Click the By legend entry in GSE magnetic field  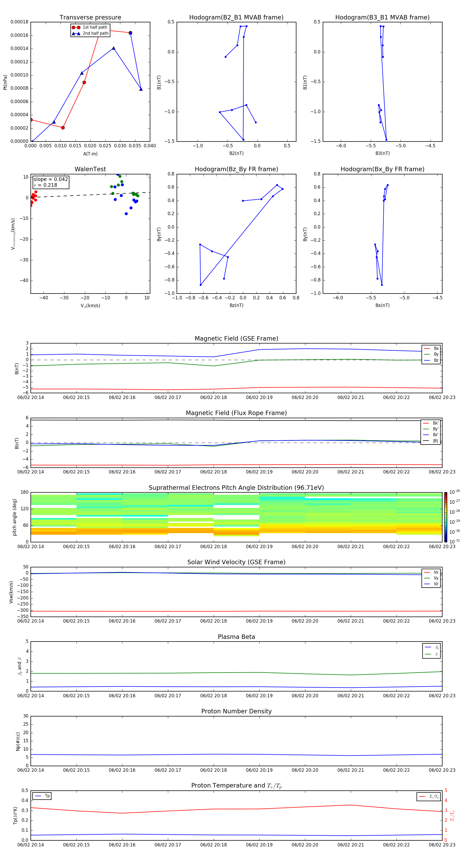tap(431, 354)
